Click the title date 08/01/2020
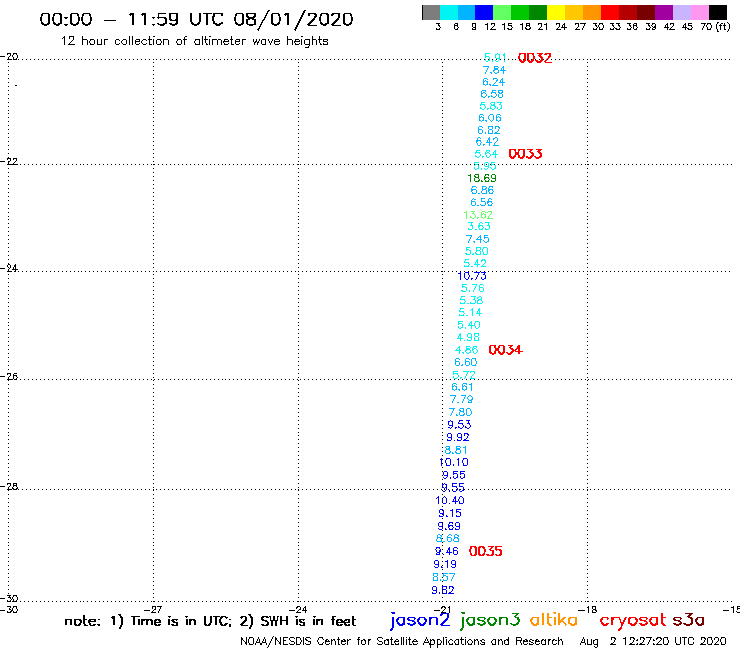The image size is (740, 650). pos(293,19)
